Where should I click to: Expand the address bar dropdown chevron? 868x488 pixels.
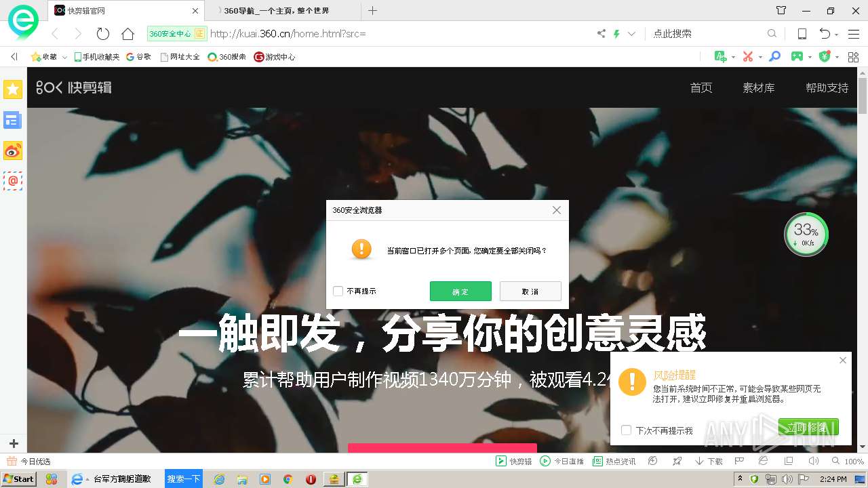pyautogui.click(x=631, y=33)
